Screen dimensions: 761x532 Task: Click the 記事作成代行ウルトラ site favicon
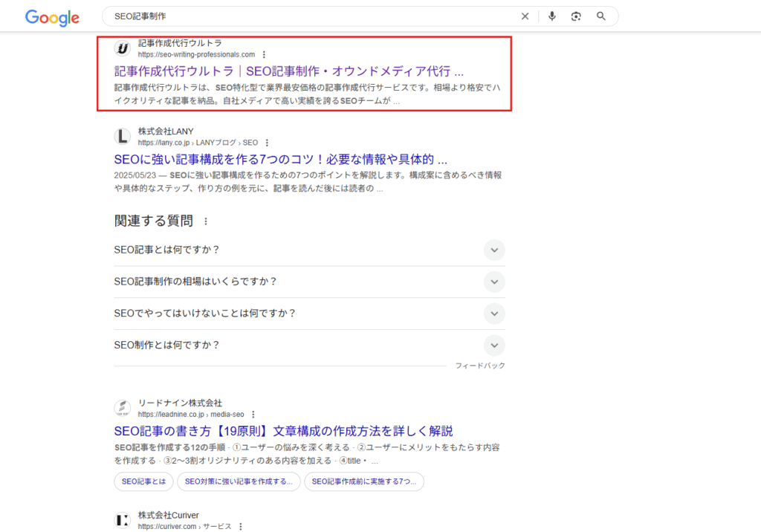(122, 49)
